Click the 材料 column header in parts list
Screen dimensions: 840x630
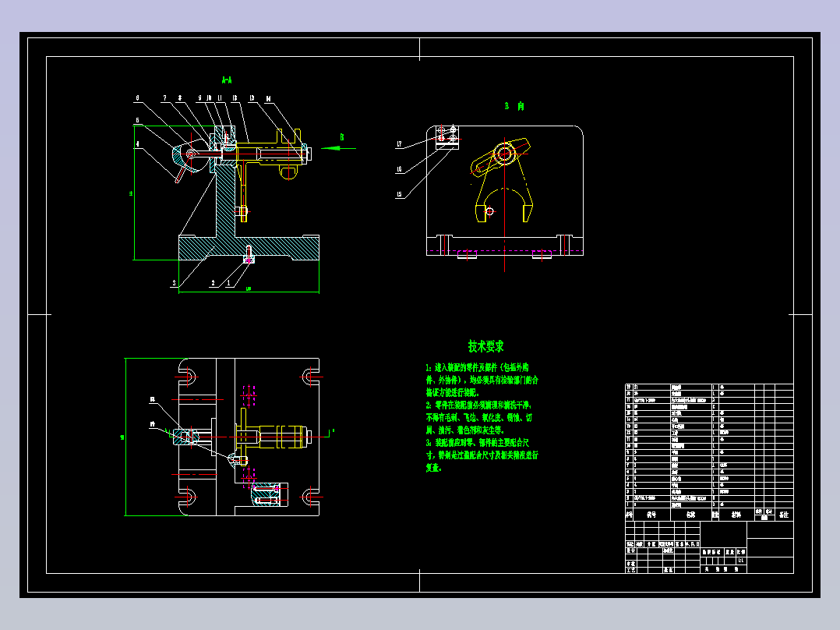736,515
